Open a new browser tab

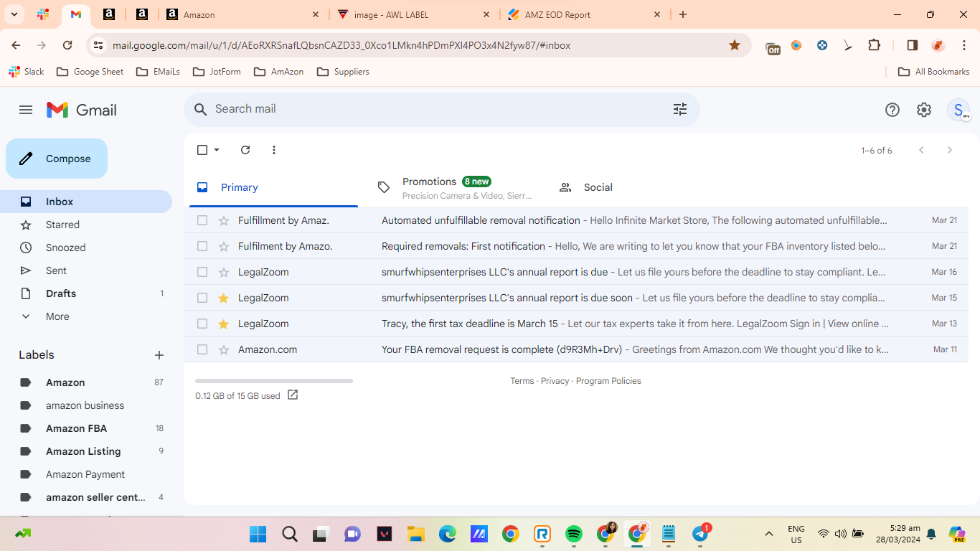pyautogui.click(x=683, y=14)
